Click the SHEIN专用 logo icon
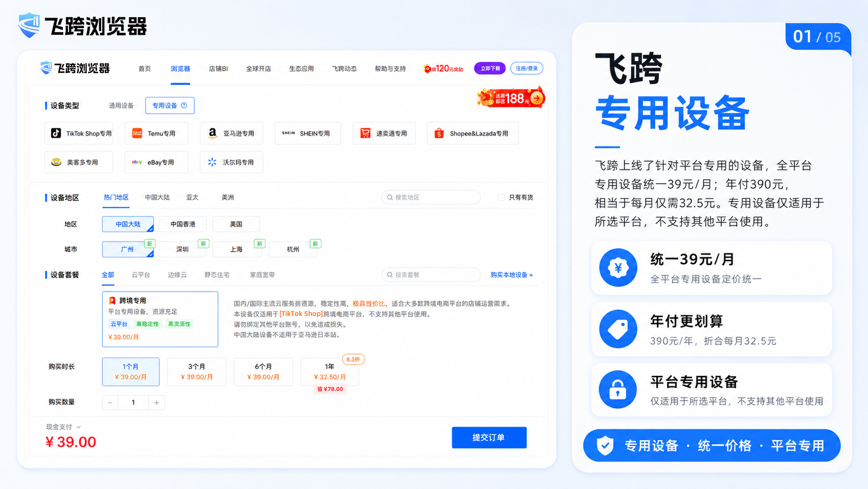This screenshot has height=489, width=868. 289,134
